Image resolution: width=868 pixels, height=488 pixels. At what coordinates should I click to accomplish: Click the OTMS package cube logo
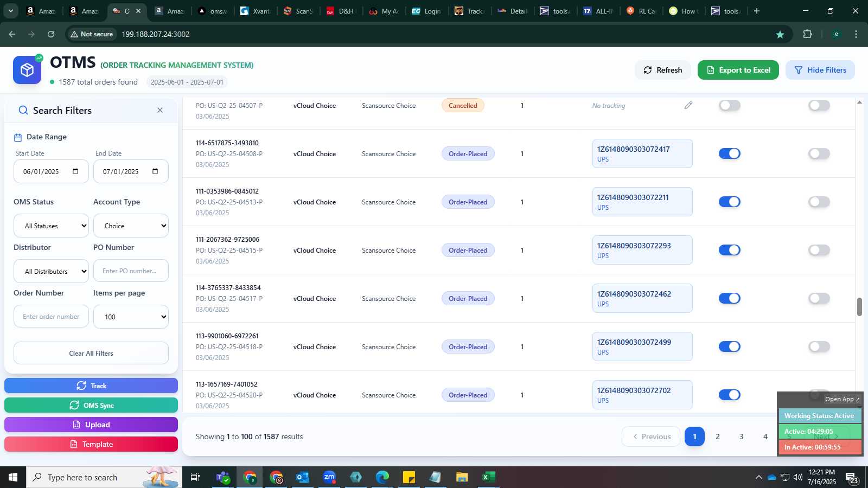27,70
